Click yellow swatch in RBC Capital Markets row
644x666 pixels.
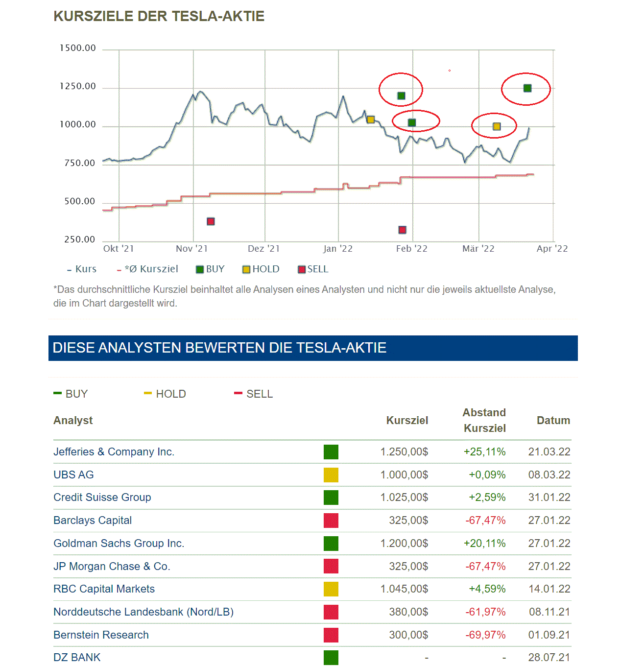click(x=331, y=589)
